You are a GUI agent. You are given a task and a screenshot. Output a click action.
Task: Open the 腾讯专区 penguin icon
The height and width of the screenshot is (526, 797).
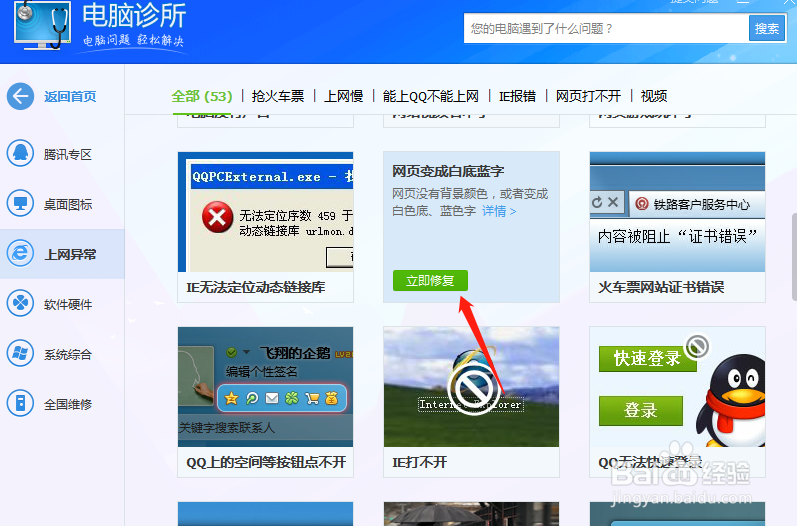(20, 153)
